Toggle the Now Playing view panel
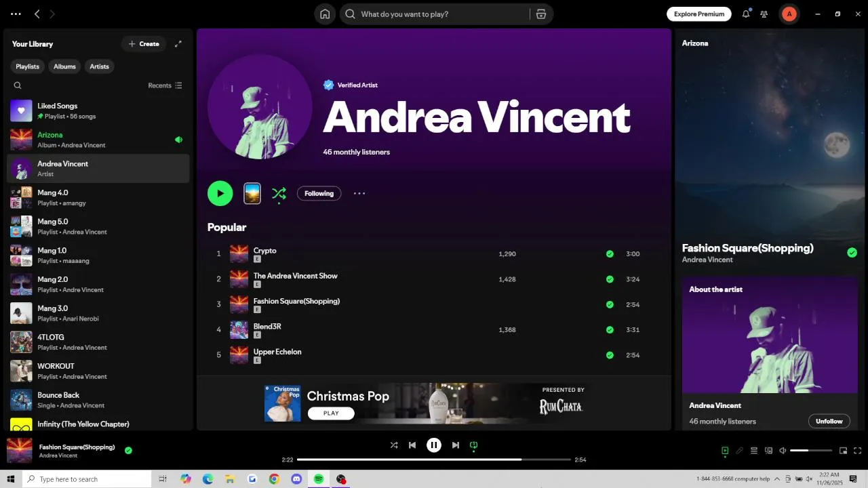Image resolution: width=868 pixels, height=488 pixels. pos(725,451)
